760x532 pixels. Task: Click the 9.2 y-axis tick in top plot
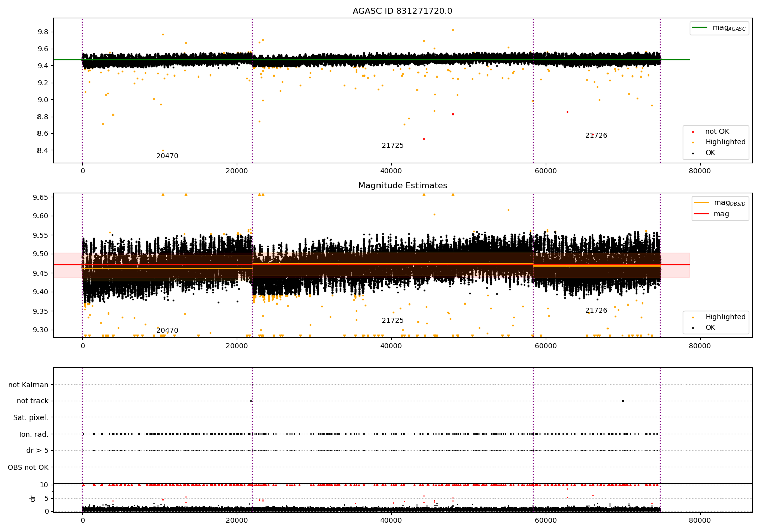pos(43,83)
